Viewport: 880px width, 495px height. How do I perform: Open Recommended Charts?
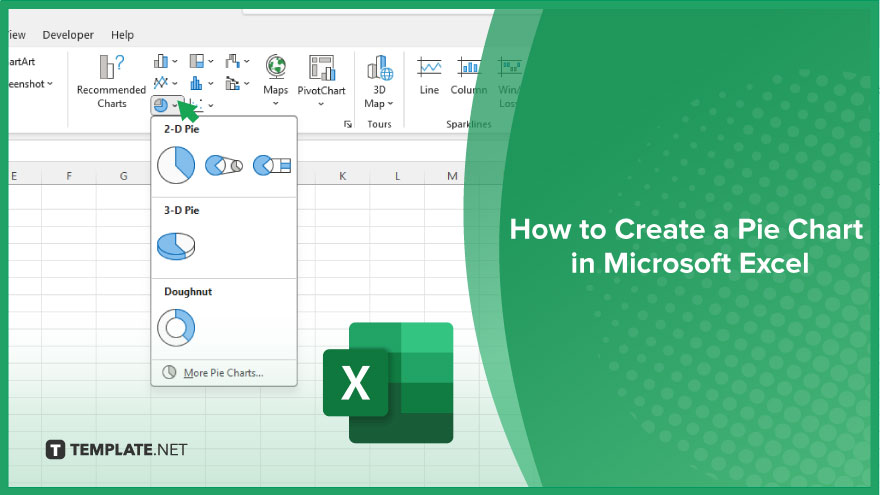point(111,81)
